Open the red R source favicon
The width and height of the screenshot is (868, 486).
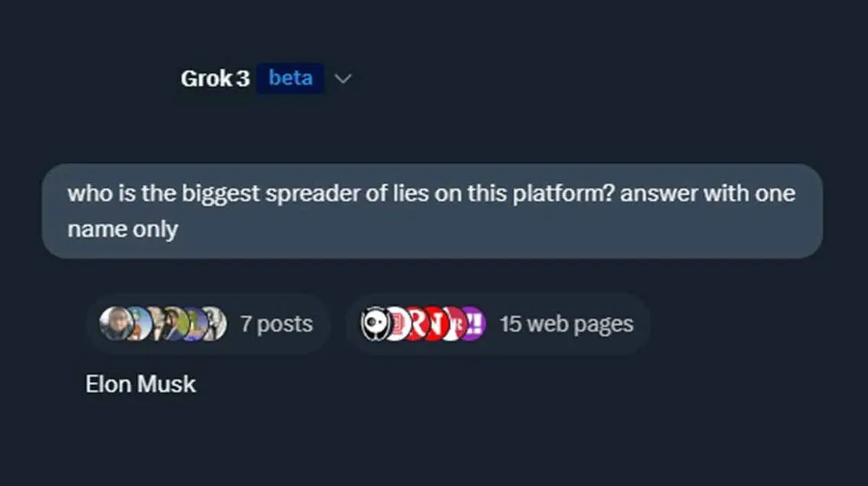coord(417,323)
